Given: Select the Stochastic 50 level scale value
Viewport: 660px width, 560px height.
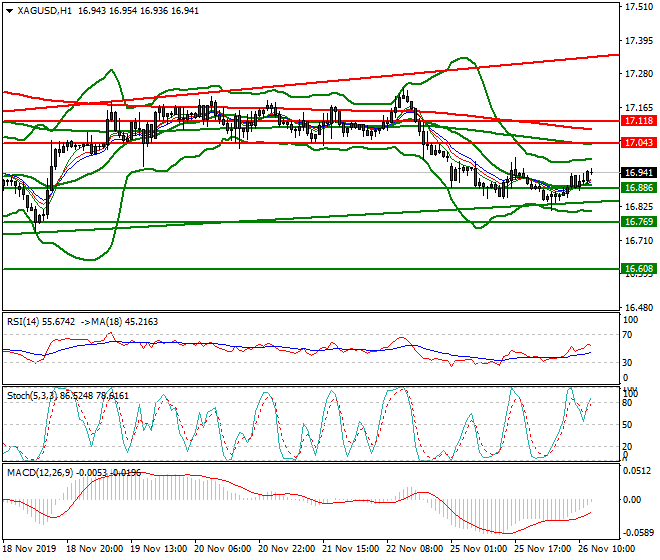Looking at the screenshot, I should click(627, 424).
